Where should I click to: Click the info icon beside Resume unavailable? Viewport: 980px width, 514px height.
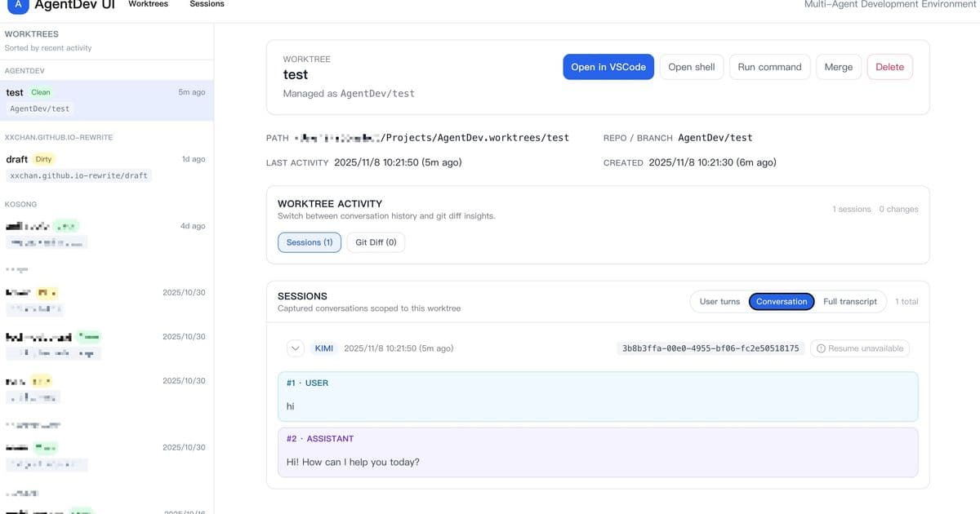tap(820, 348)
